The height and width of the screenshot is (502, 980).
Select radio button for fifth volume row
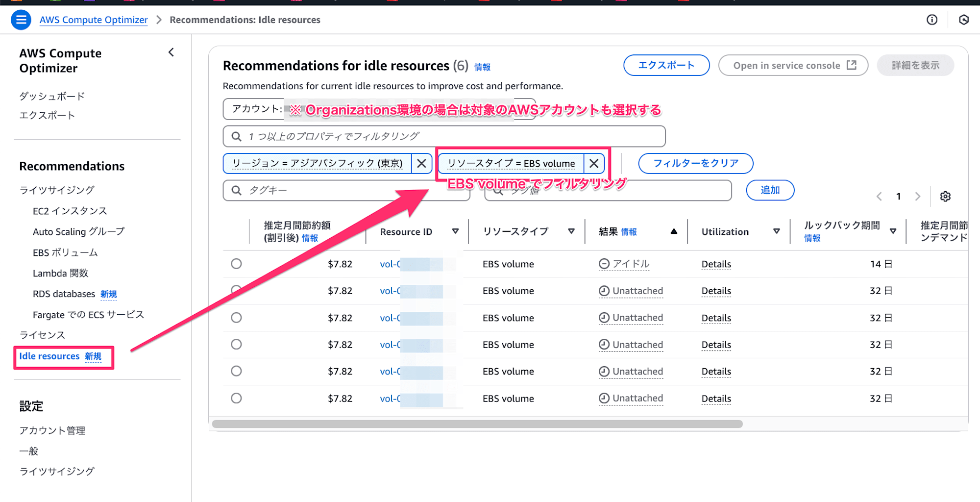tap(236, 371)
